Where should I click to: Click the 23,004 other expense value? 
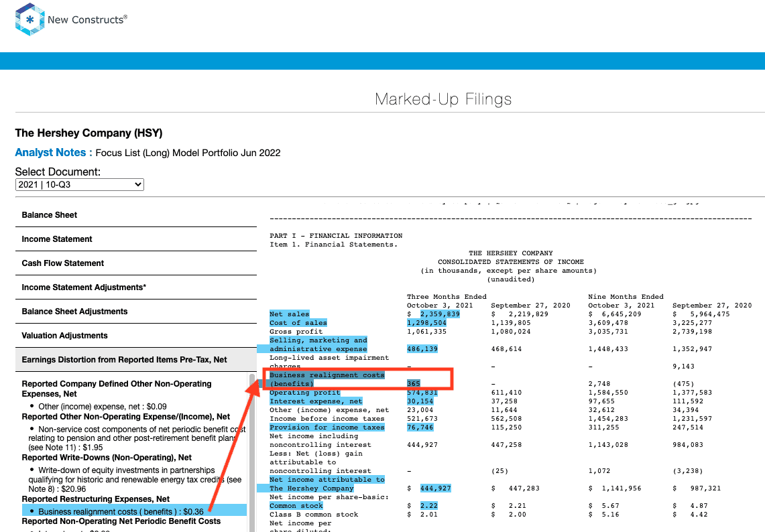[x=420, y=410]
